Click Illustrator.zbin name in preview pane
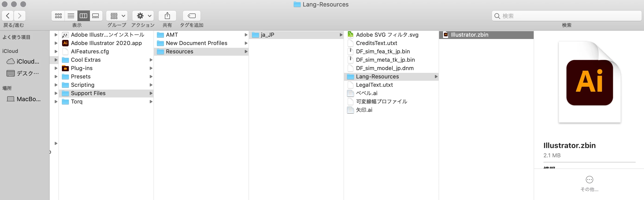This screenshot has height=200, width=644. [x=570, y=145]
